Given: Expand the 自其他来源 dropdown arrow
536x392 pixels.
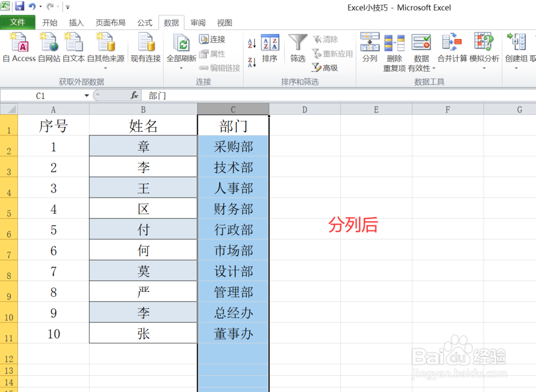Looking at the screenshot, I should (x=106, y=69).
